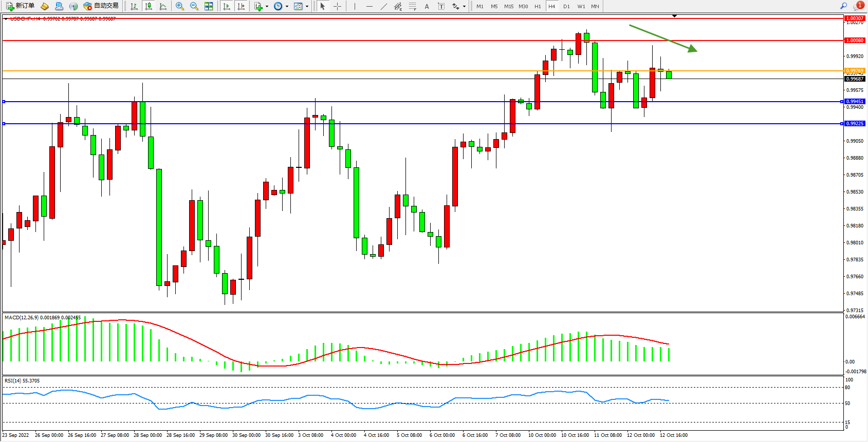Switch chart to bar chart mode
Image resolution: width=868 pixels, height=442 pixels.
pyautogui.click(x=134, y=6)
